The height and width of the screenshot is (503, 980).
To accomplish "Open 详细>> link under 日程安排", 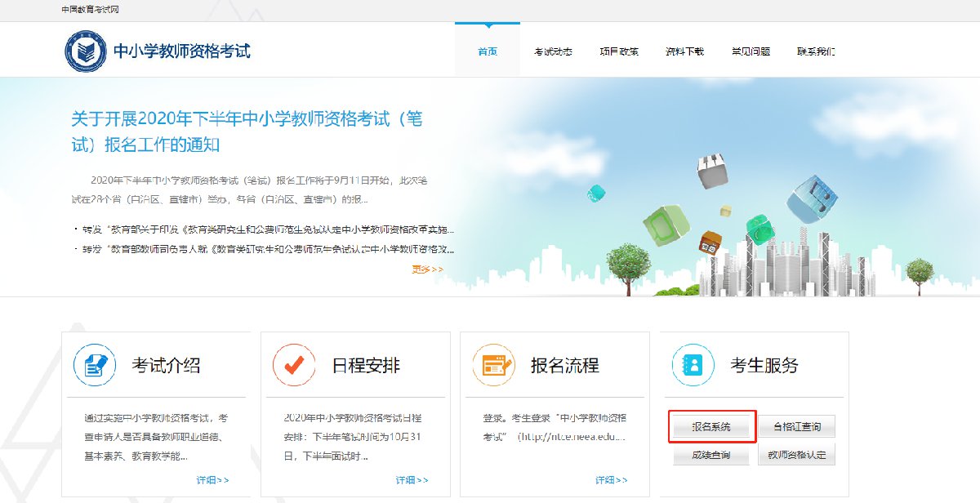I will tap(412, 480).
